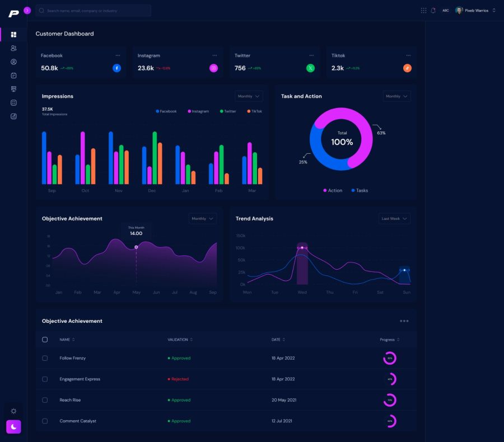Open the Trend Analysis Last Week dropdown
Image resolution: width=504 pixels, height=442 pixels.
pos(394,219)
